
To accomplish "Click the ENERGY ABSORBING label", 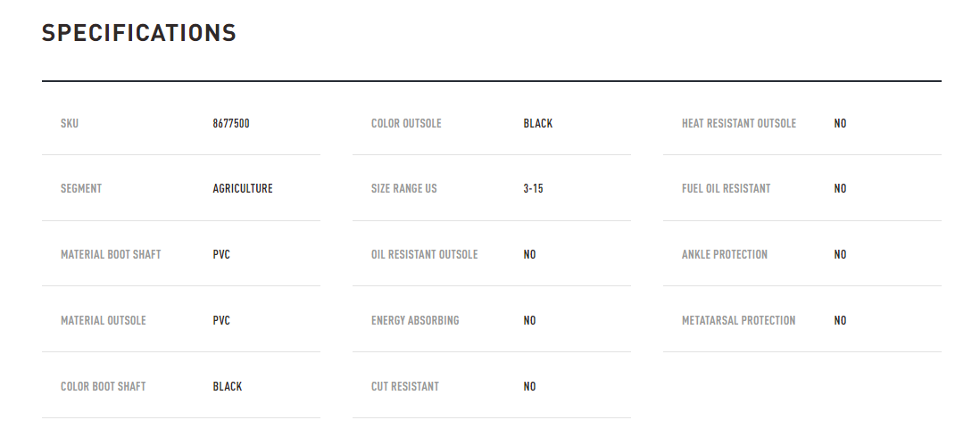I will (415, 321).
